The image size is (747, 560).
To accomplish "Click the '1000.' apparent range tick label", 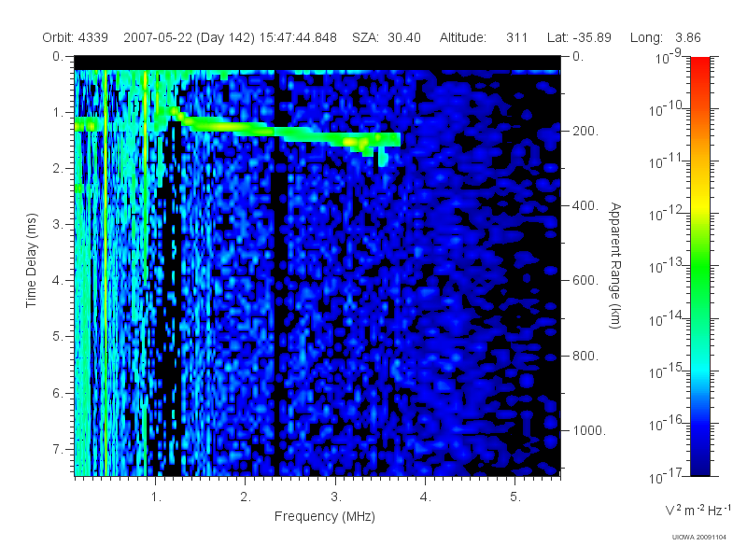I will (589, 430).
